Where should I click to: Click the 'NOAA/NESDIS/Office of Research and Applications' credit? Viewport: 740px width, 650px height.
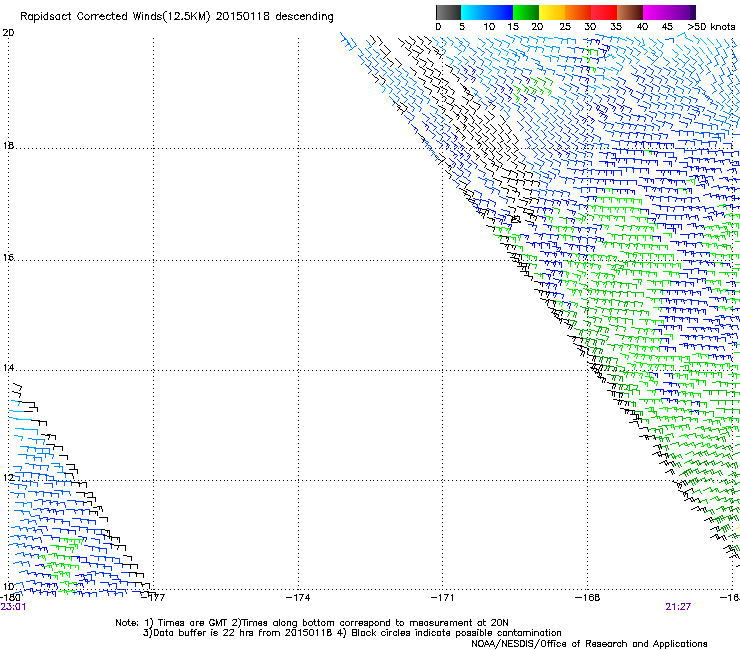[589, 644]
